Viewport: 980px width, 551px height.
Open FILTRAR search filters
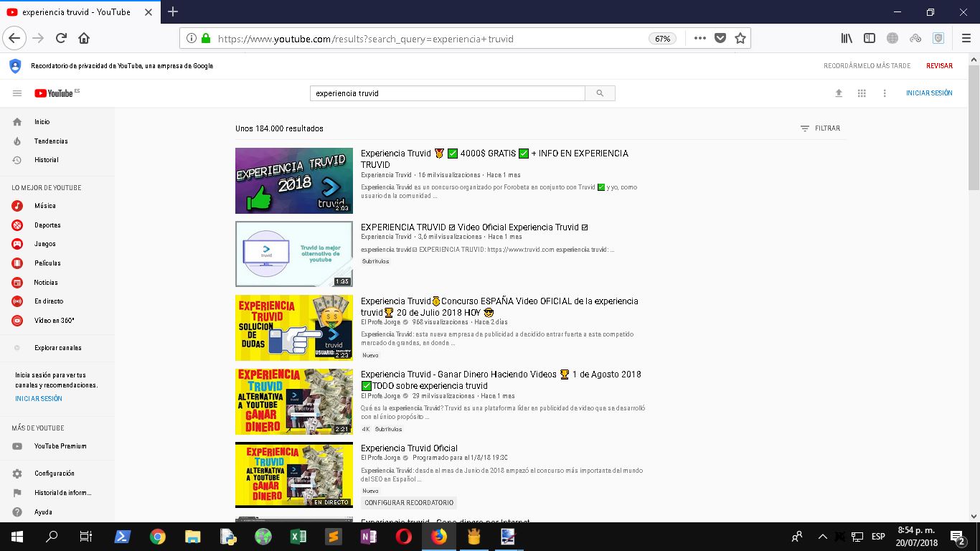click(820, 128)
